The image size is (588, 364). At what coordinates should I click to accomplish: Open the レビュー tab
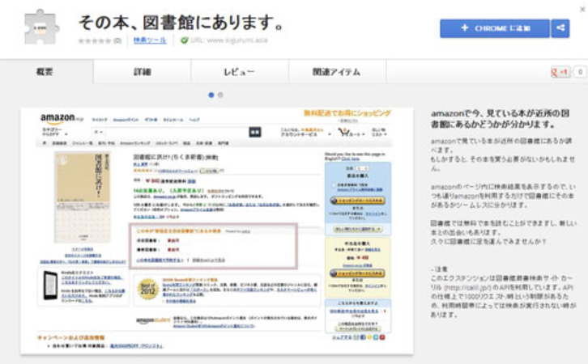[240, 72]
